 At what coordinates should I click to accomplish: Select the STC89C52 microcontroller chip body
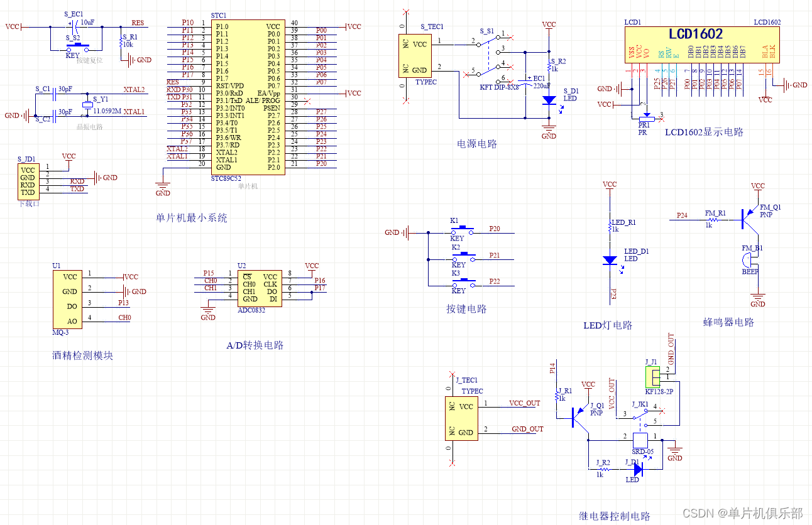[248, 97]
